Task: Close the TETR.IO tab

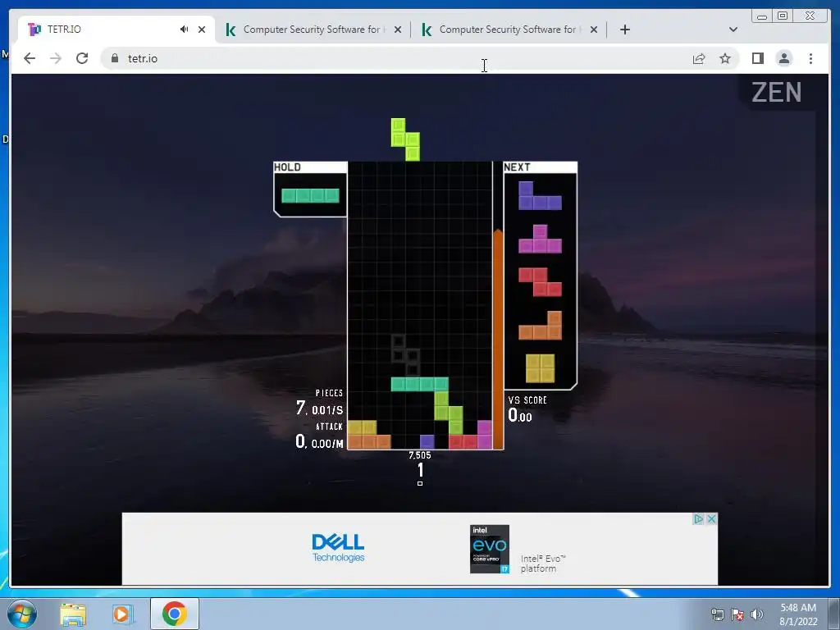Action: pyautogui.click(x=202, y=30)
